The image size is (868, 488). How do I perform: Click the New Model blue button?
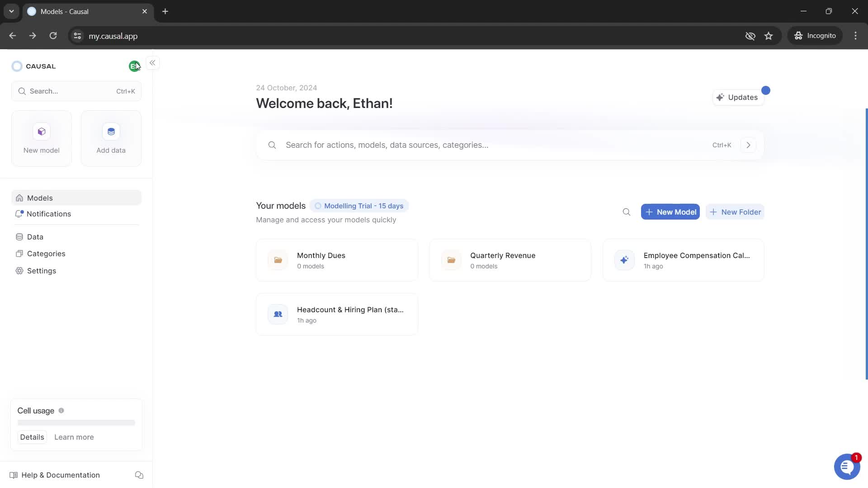[x=670, y=211]
